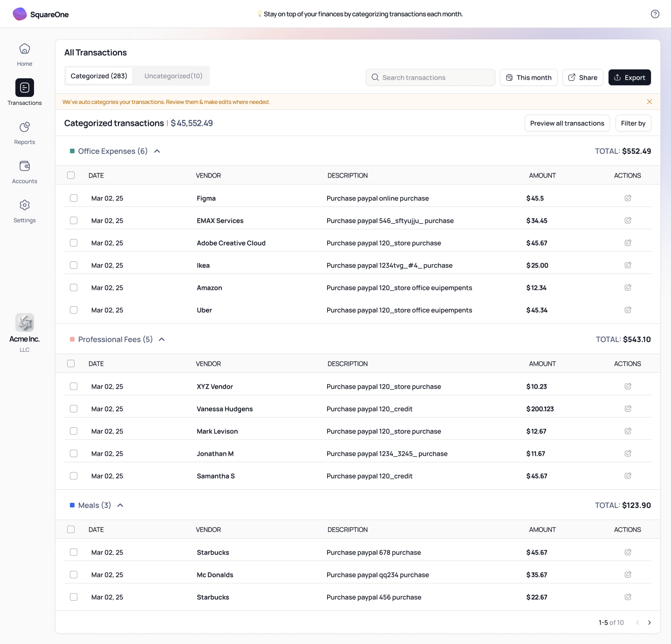
Task: Click the Professional Fees VENDOR column header
Action: [208, 363]
